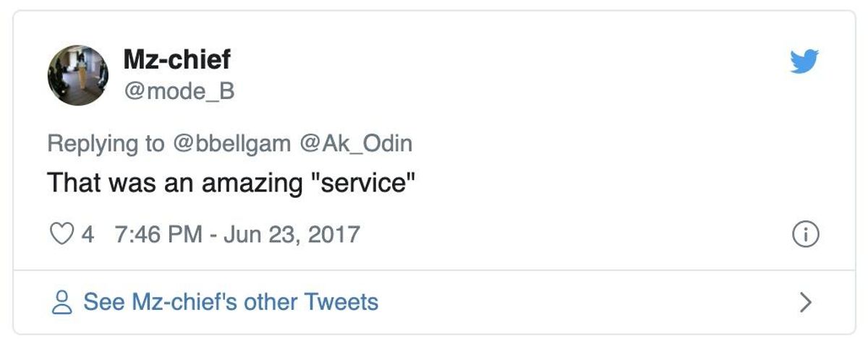Click the 7:46 PM time stamp
The height and width of the screenshot is (341, 868).
coord(158,234)
